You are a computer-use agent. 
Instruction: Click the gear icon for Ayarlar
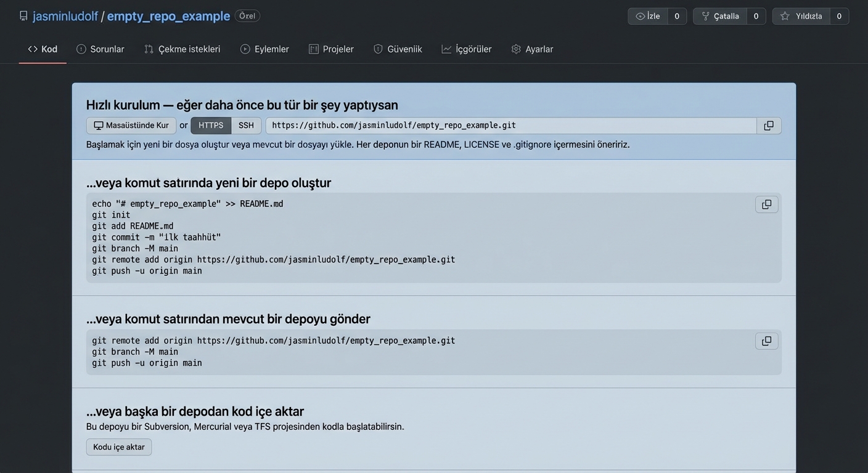pos(516,49)
